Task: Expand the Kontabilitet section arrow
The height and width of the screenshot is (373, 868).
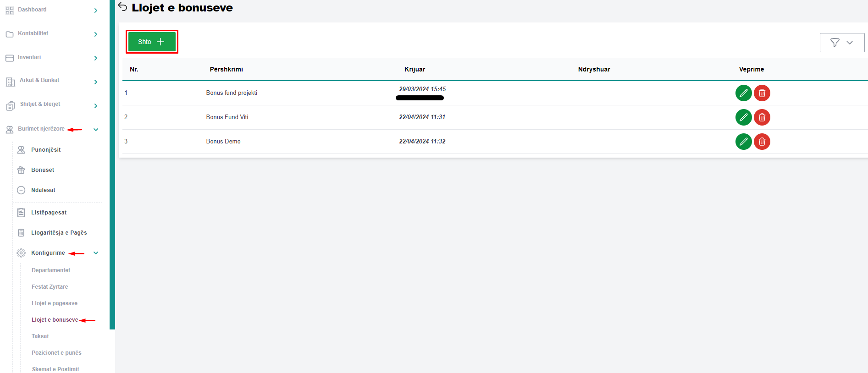Action: 95,34
